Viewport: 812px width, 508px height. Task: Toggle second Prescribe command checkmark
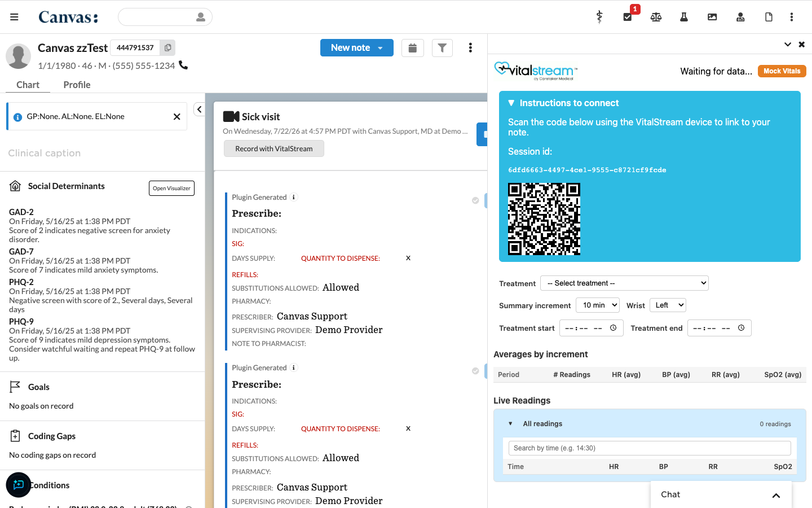pyautogui.click(x=475, y=371)
